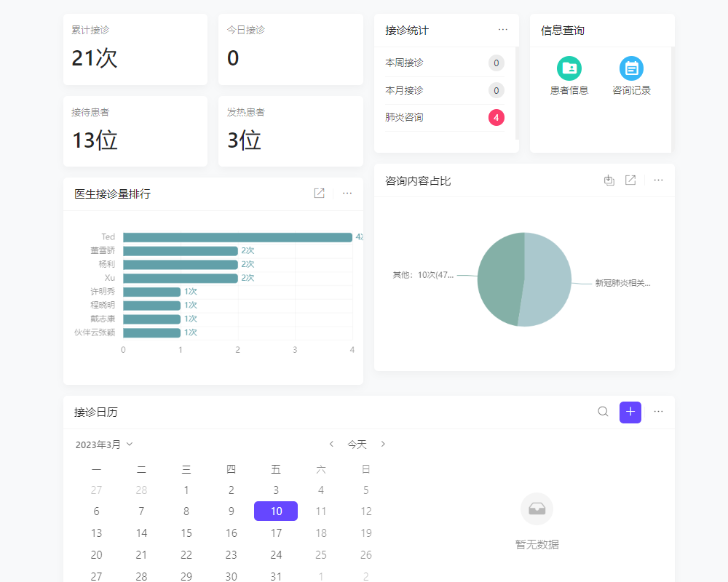Screen dimensions: 728x582
Task: Open the 2023年3月 month dropdown
Action: click(103, 444)
